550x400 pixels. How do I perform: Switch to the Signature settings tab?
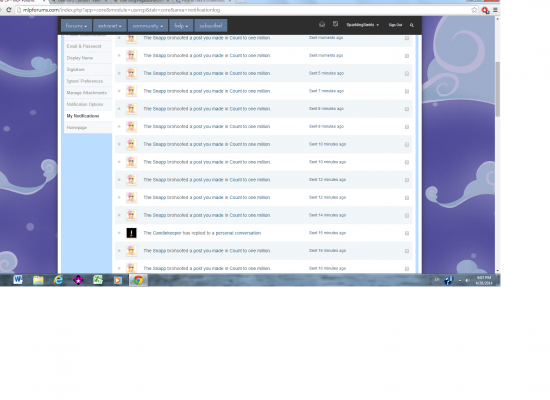point(75,69)
